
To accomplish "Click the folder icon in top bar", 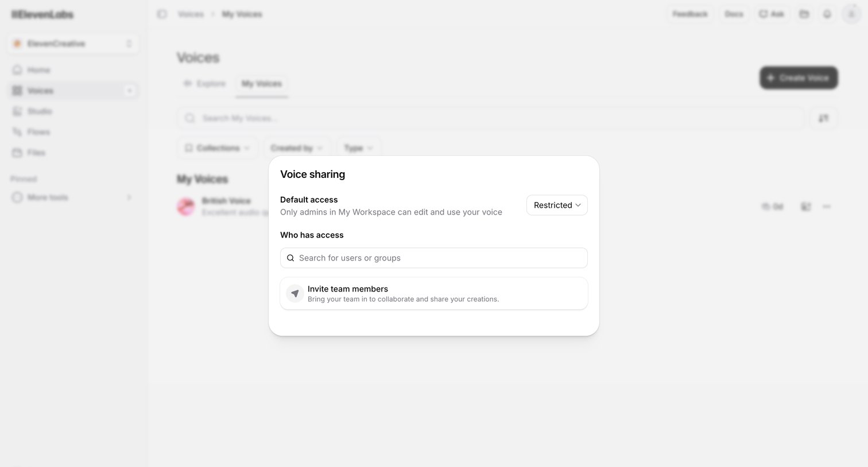I will 804,14.
